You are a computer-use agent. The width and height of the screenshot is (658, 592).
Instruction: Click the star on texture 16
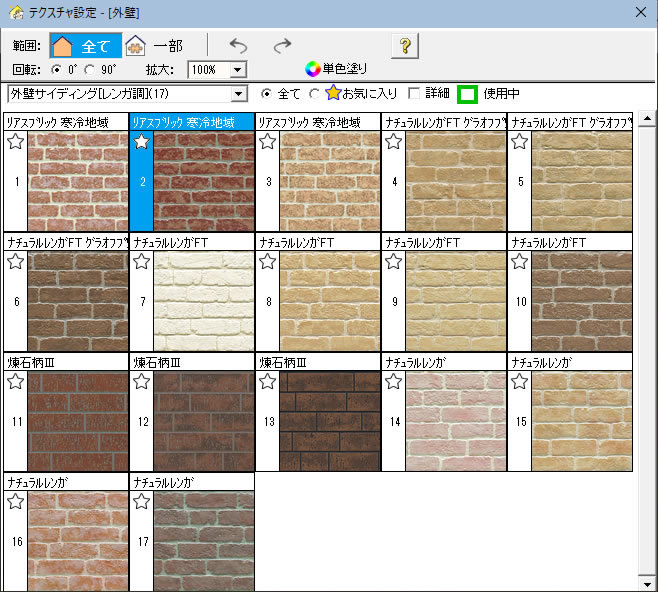(x=16, y=501)
